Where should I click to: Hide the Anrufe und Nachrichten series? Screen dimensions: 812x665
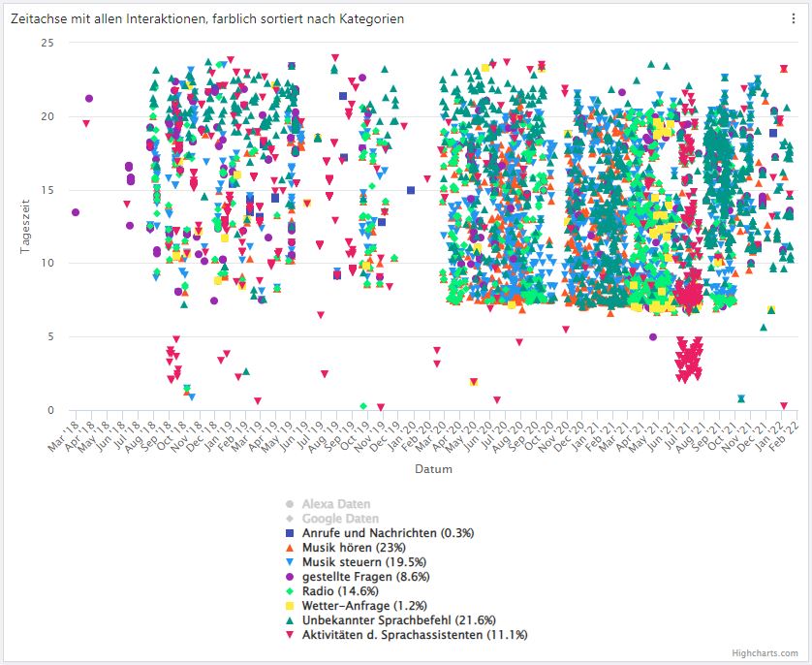pyautogui.click(x=380, y=533)
